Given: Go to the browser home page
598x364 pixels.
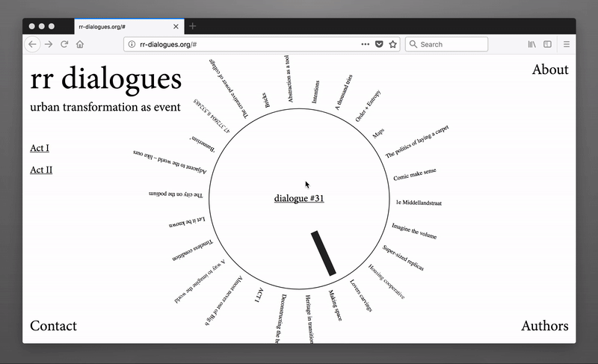Looking at the screenshot, I should [80, 45].
